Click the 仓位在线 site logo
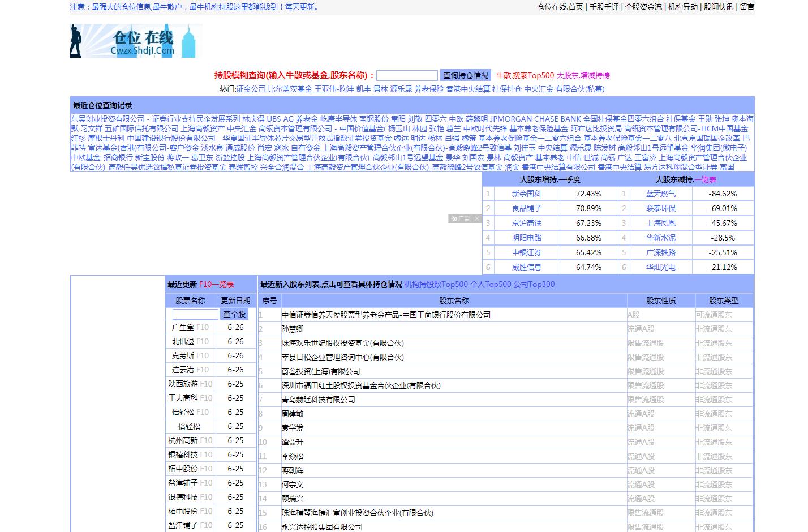This screenshot has width=808, height=532. click(135, 41)
